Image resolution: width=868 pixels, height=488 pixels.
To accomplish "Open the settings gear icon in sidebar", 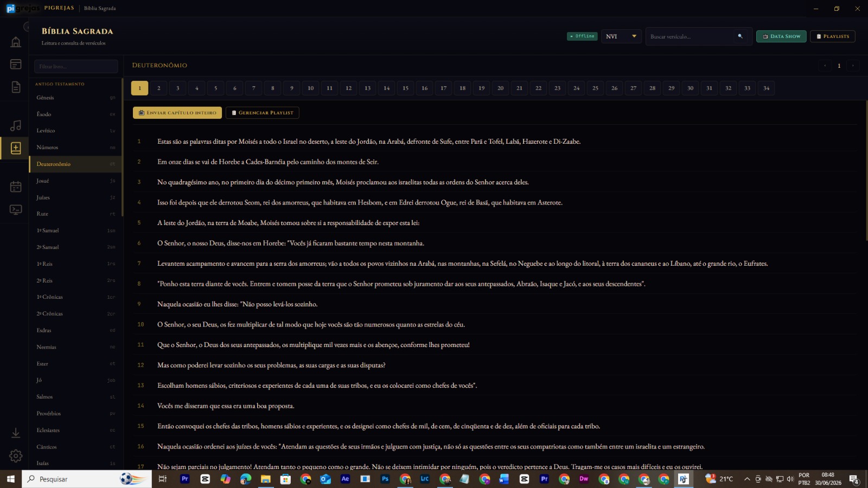I will [16, 456].
